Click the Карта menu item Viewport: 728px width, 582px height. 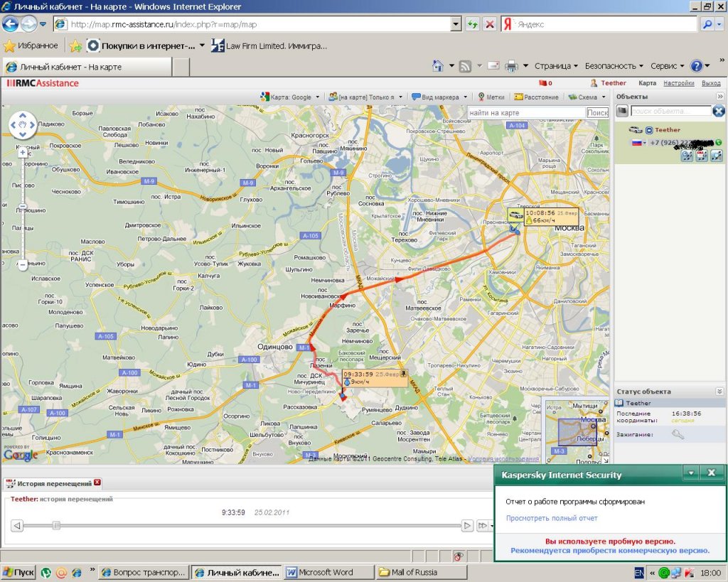(647, 83)
